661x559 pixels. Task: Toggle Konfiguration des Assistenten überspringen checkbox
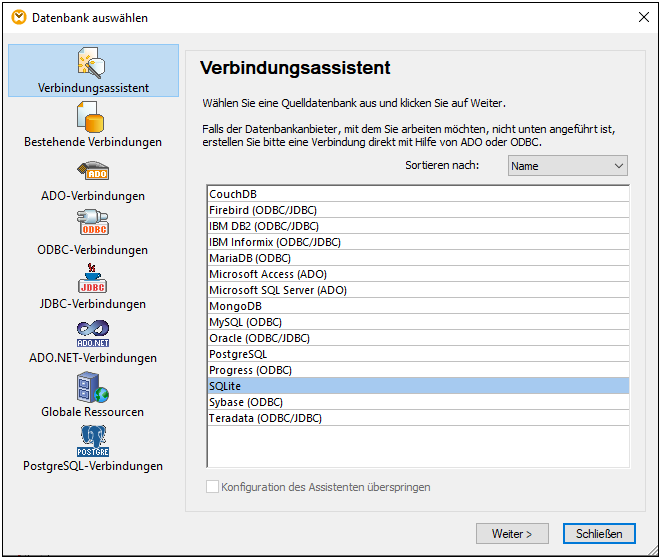[x=212, y=486]
